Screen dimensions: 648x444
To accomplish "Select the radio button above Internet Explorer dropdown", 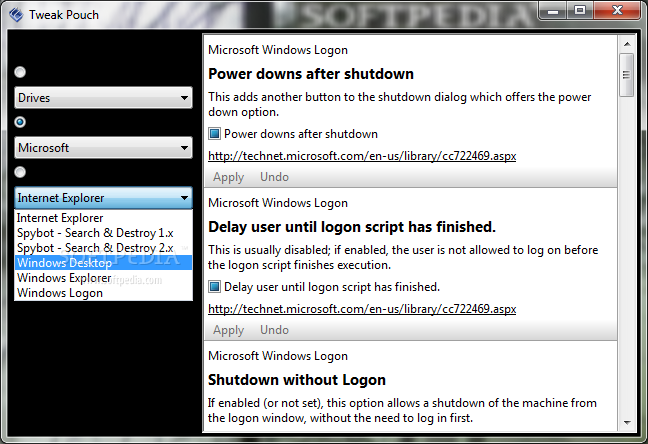I will (x=20, y=172).
